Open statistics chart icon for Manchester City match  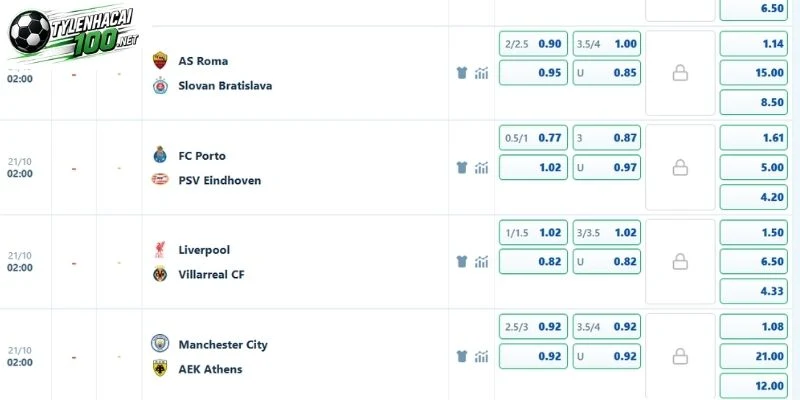coord(481,356)
